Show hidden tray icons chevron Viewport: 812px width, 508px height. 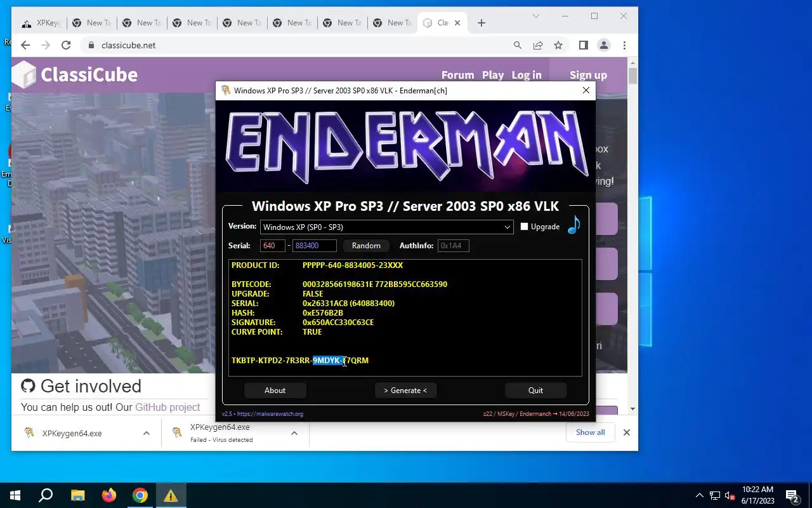[700, 495]
